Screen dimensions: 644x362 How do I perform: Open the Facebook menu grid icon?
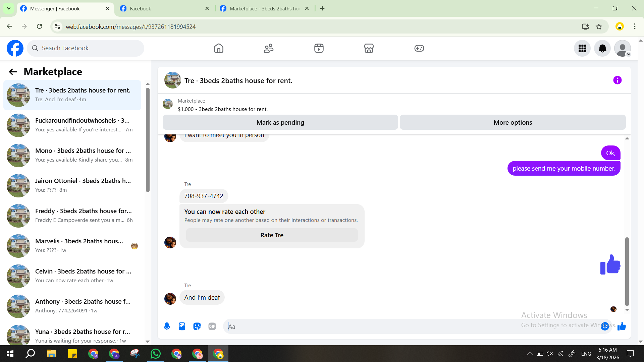coord(582,48)
